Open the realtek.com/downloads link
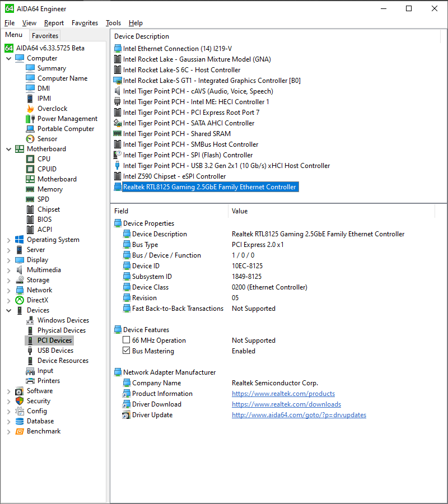This screenshot has height=504, width=448. click(286, 404)
